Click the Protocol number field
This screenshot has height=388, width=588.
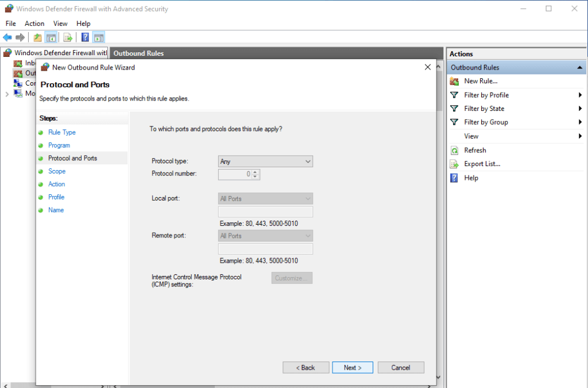[x=235, y=174]
